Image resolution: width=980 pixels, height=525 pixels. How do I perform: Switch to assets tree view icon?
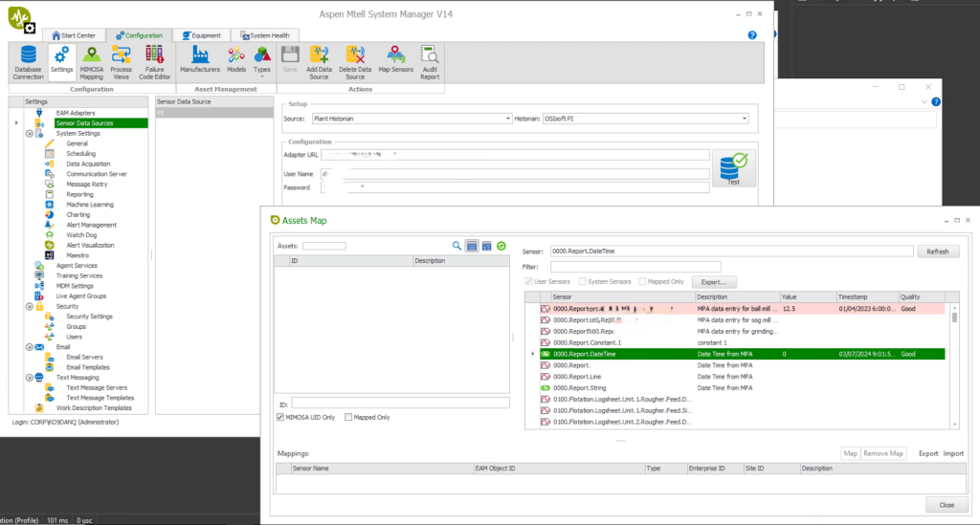486,246
